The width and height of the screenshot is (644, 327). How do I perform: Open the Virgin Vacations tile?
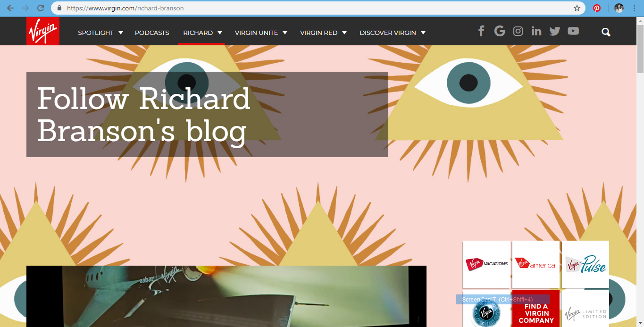[x=487, y=264]
